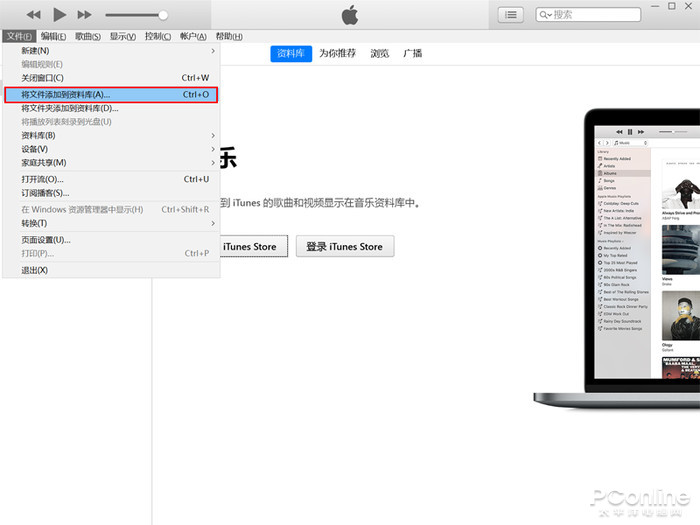Open the 帐户(A) menu
The width and height of the screenshot is (700, 525).
pos(193,36)
